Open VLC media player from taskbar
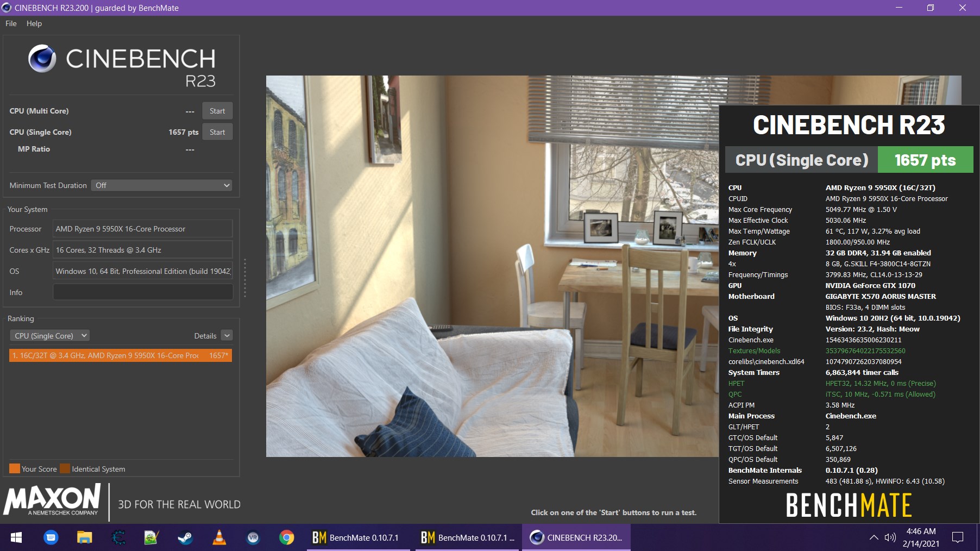 [x=219, y=537]
